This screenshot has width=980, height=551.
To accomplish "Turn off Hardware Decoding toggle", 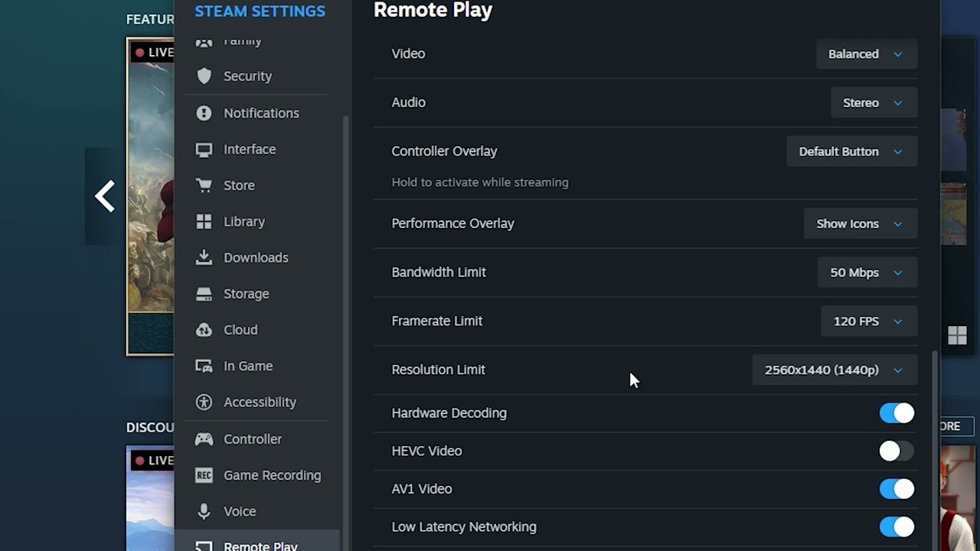I will pyautogui.click(x=897, y=413).
